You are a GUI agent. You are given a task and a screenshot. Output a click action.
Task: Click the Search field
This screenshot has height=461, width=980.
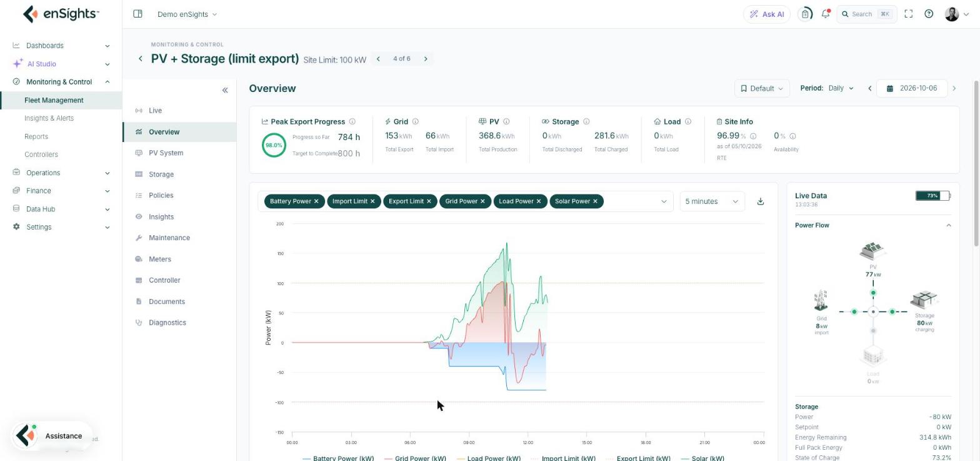pyautogui.click(x=866, y=14)
